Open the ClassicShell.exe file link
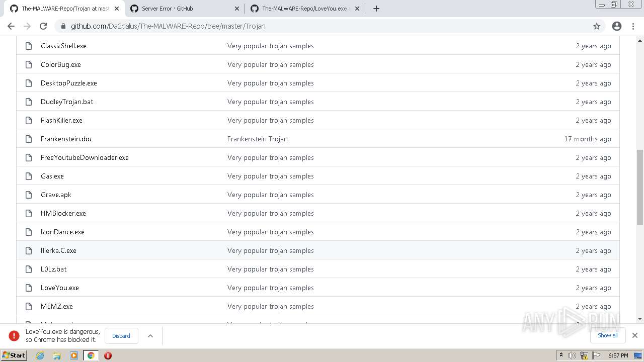644x362 pixels. [63, 46]
